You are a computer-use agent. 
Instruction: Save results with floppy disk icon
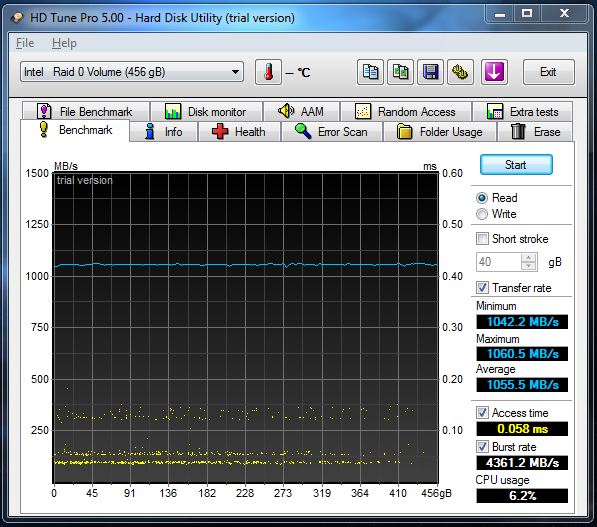(x=430, y=72)
